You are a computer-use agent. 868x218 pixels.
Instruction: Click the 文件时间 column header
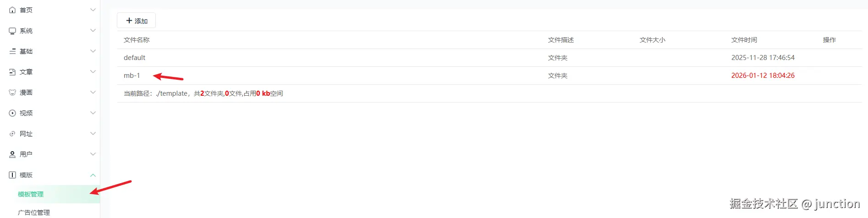coord(744,40)
